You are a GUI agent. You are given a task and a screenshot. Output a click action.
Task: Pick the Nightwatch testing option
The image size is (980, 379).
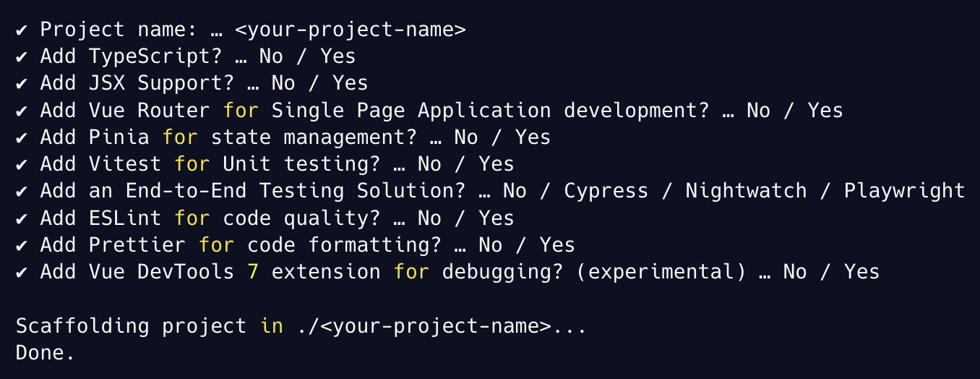click(x=746, y=191)
